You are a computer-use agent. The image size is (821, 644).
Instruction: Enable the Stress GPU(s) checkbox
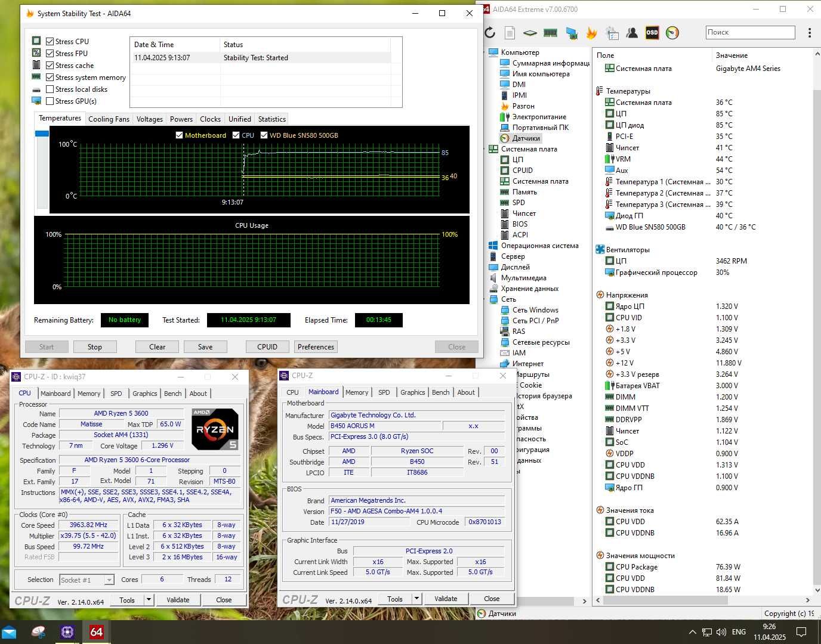[x=50, y=101]
